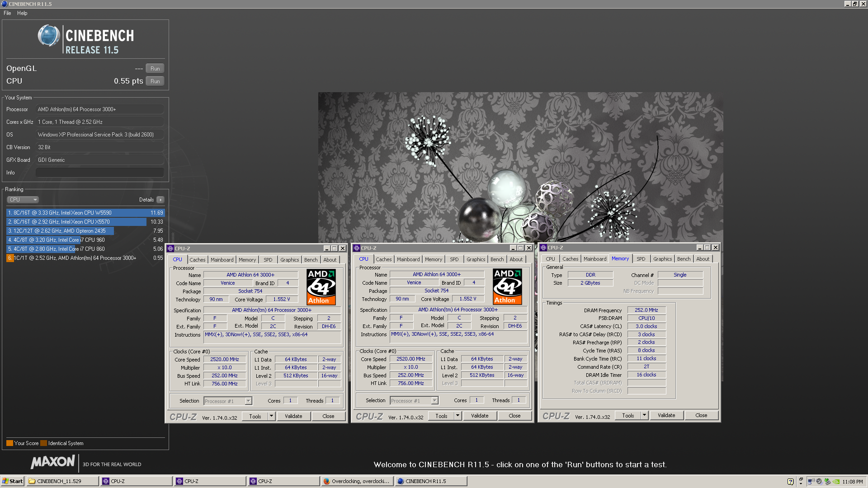Screen dimensions: 868x488
Task: Open the volume speaker tray icon
Action: [x=819, y=482]
